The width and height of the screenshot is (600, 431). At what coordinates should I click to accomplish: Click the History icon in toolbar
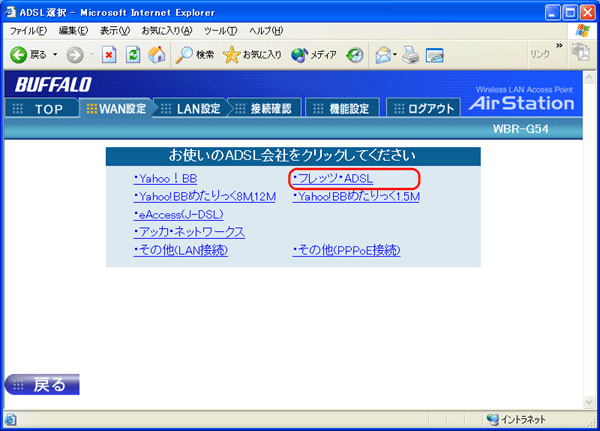click(x=355, y=55)
